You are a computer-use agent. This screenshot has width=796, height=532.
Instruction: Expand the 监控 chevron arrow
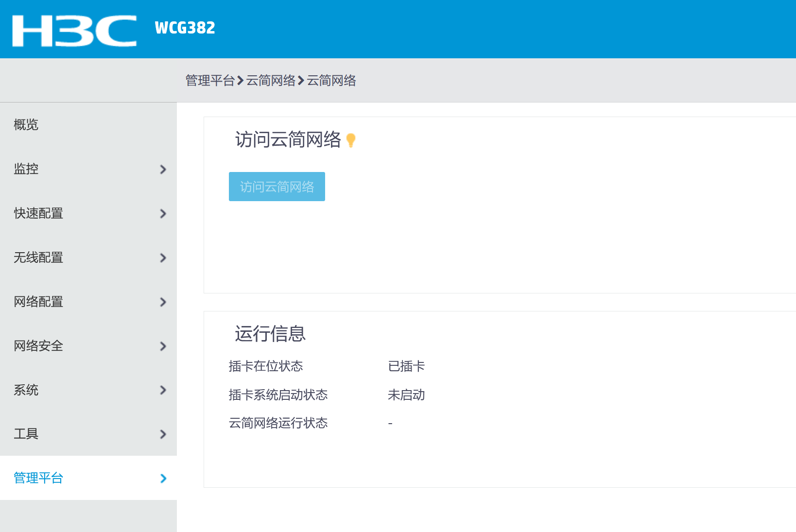163,170
